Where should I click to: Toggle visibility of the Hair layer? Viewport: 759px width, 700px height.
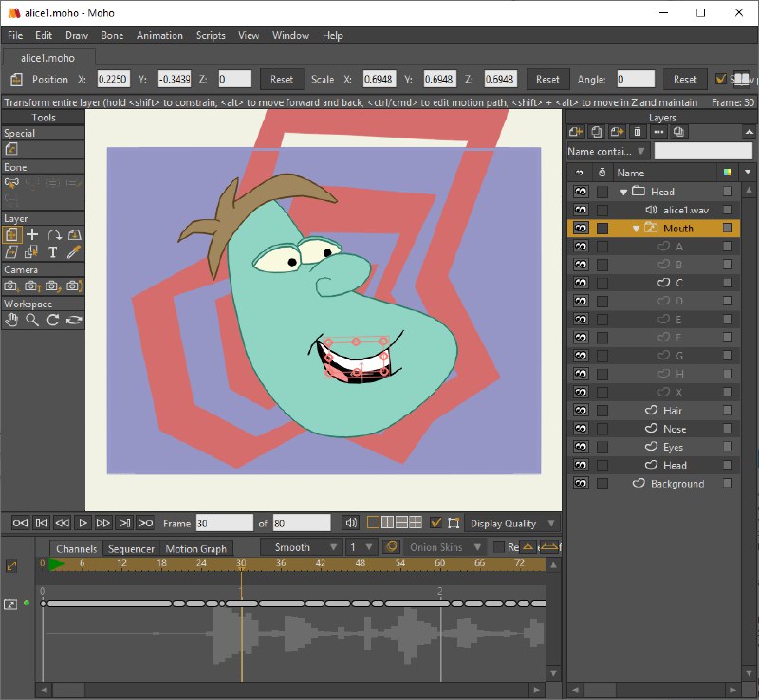point(581,411)
